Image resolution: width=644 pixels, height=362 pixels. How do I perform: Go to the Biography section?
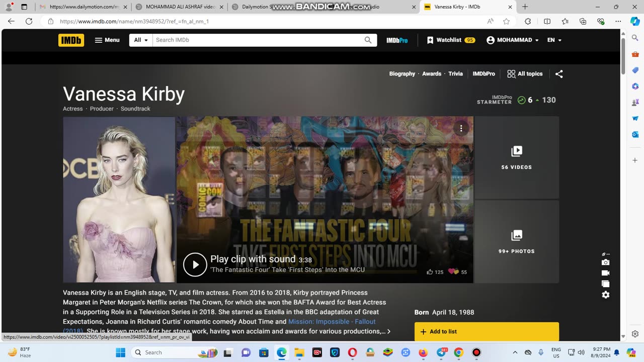click(402, 74)
